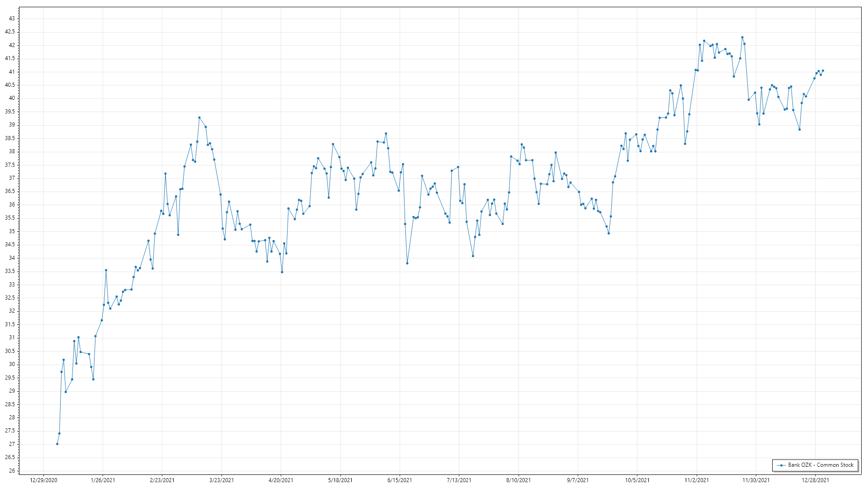Click the y-axis label 39.5

coord(10,112)
